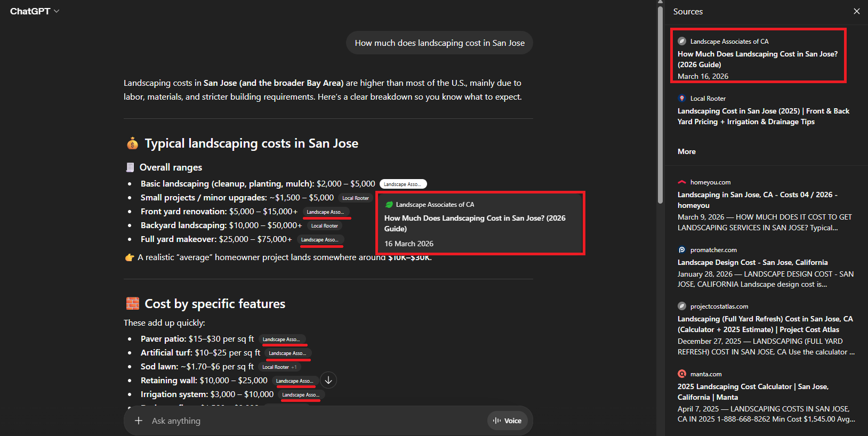868x436 pixels.
Task: Click the 'Retaining wall: $10,000 – $25,000' text
Action: point(204,381)
